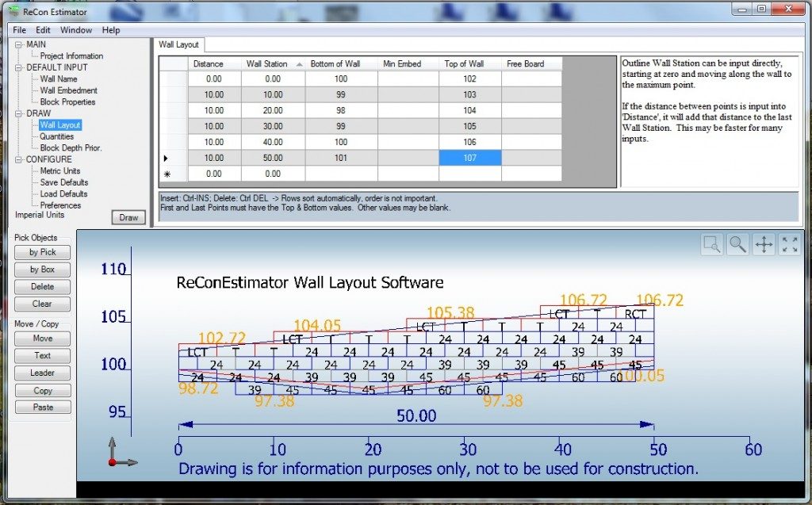Click the ReCon Estimator app icon in title bar

click(14, 11)
